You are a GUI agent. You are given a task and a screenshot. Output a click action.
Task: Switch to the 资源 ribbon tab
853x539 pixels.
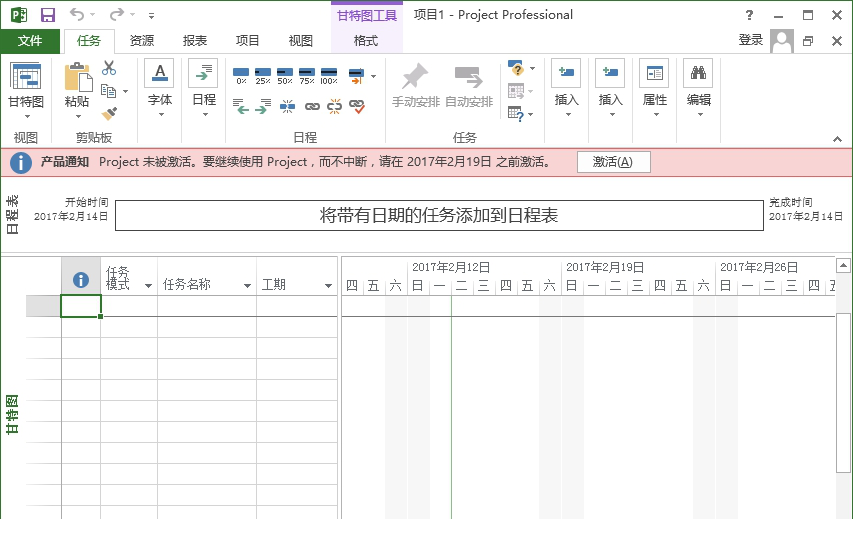142,41
